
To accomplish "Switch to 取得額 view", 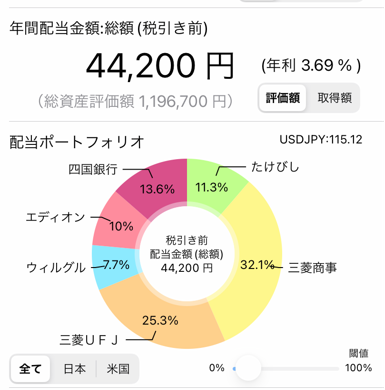I will point(334,98).
